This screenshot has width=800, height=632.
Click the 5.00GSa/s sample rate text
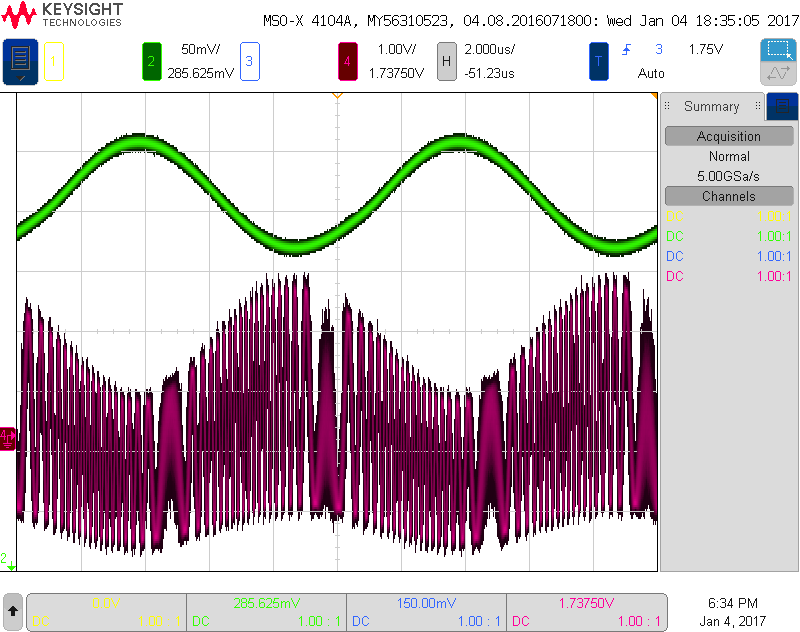tap(728, 176)
